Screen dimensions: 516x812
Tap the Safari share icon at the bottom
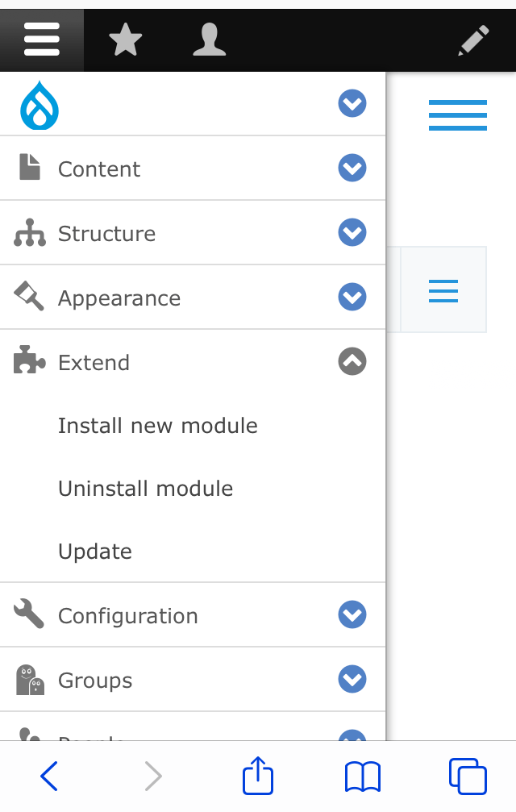coord(257,776)
